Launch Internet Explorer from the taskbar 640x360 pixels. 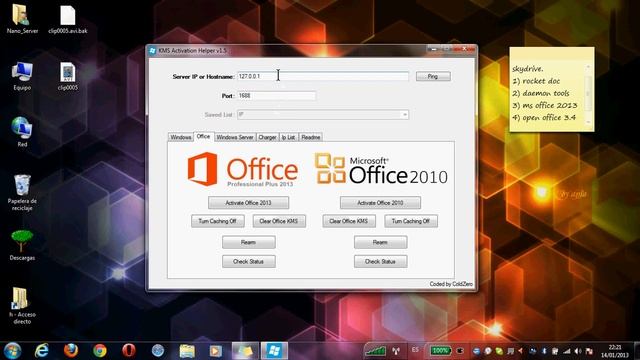pos(42,351)
